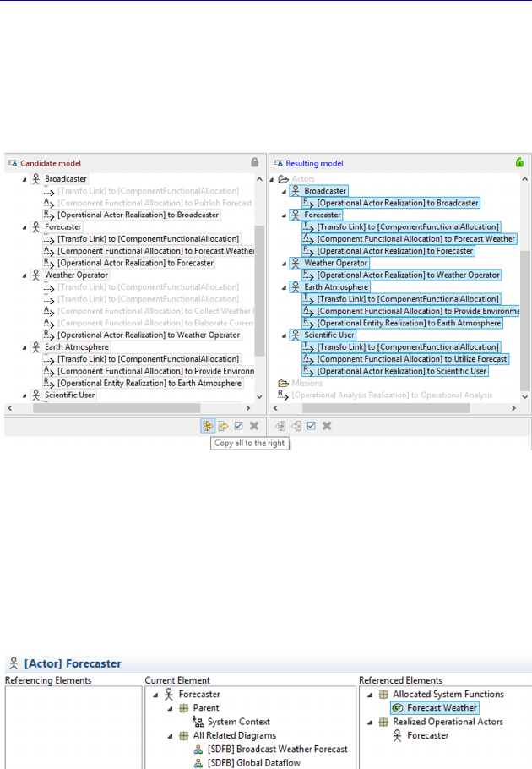Click the checkmark icon in Resulting model toolbar
Screen dimensions: 532x769
(x=311, y=426)
